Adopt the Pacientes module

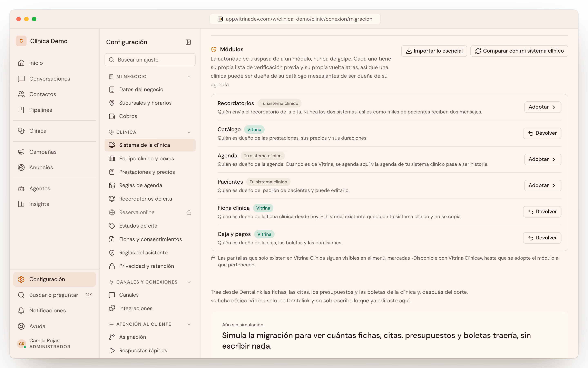click(542, 185)
